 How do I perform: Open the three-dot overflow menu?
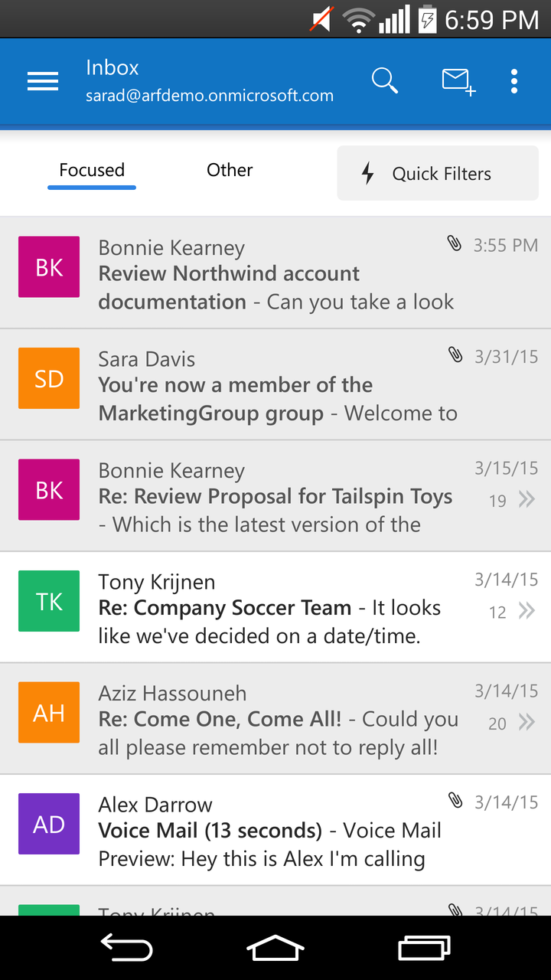coord(514,81)
